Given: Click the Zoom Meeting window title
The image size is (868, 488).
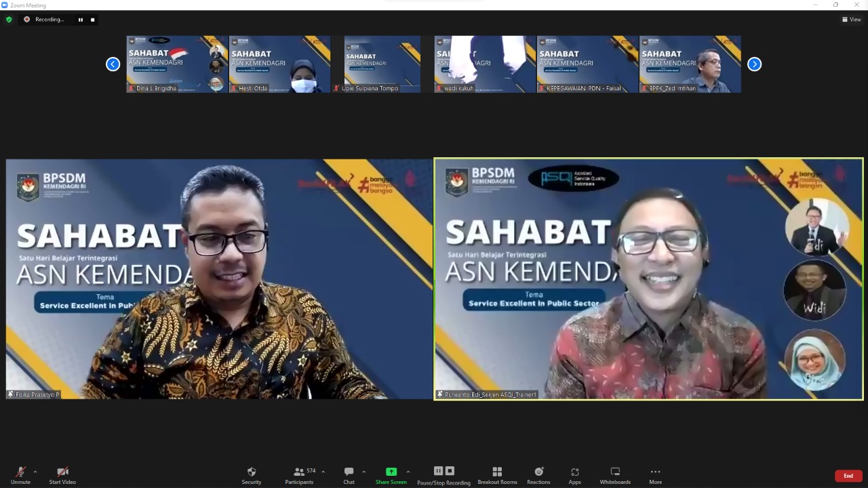Looking at the screenshot, I should pos(28,5).
